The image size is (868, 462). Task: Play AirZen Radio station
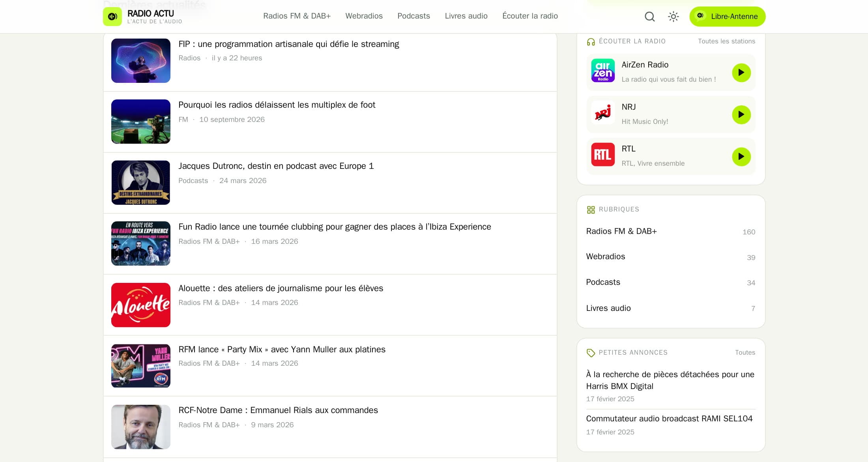[x=741, y=73]
